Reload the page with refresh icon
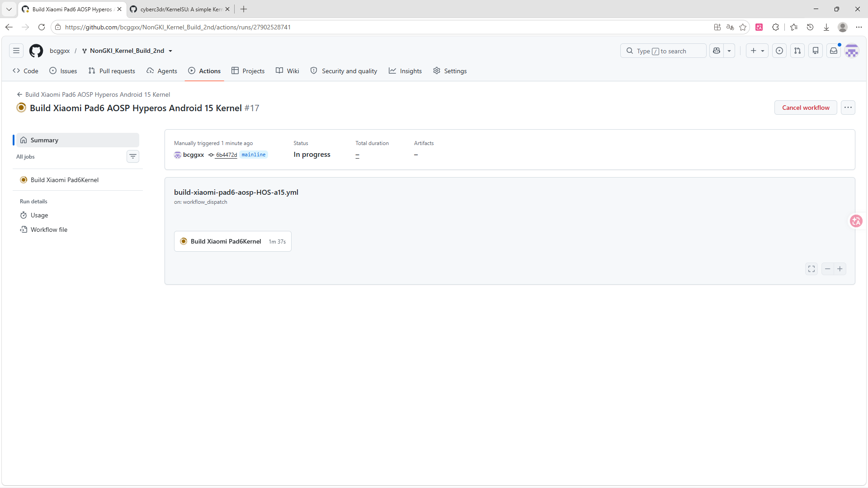This screenshot has height=488, width=868. pos(42,27)
